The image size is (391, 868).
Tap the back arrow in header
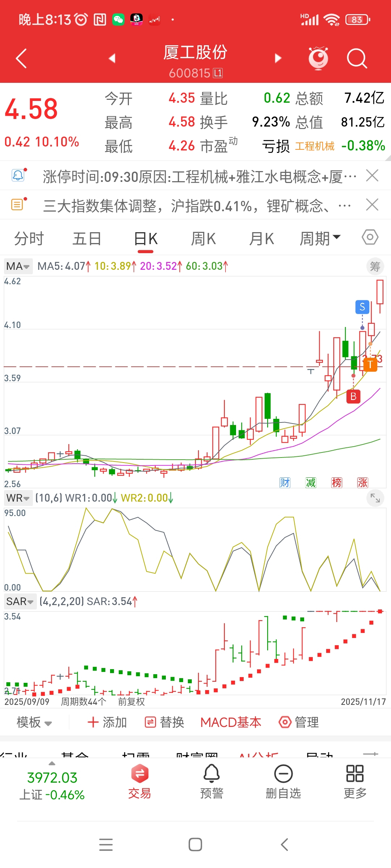pos(21,58)
